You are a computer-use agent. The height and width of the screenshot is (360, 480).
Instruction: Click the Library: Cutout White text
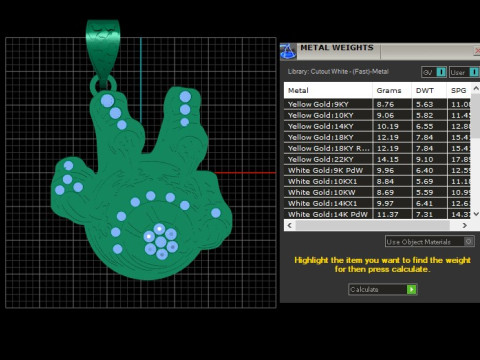(x=338, y=71)
